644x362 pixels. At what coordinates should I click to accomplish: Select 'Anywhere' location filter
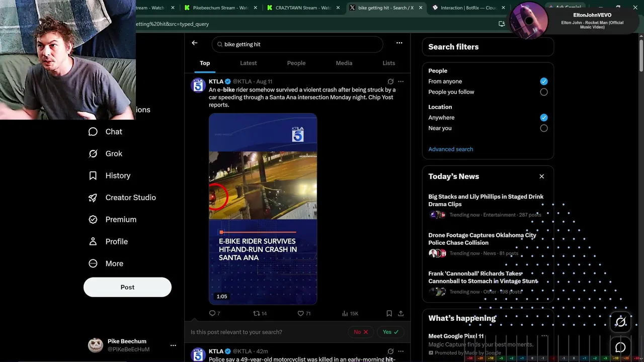click(x=544, y=118)
